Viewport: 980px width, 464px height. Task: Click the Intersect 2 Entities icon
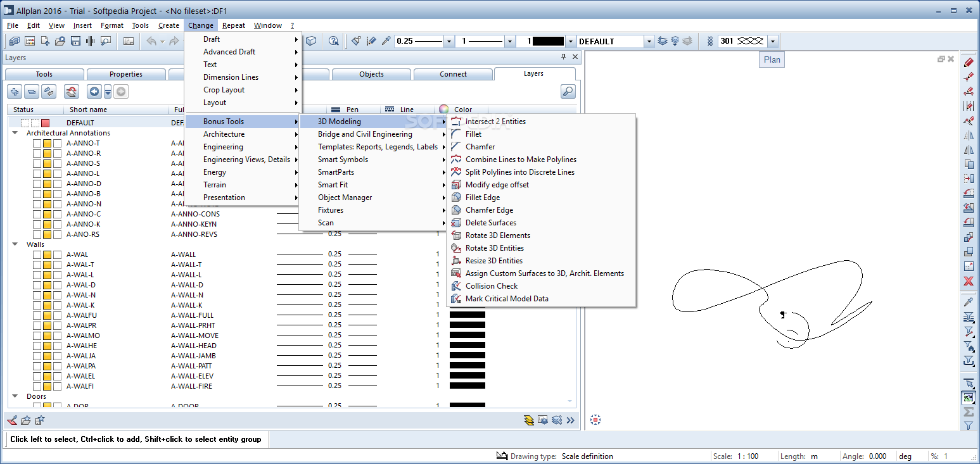click(455, 122)
